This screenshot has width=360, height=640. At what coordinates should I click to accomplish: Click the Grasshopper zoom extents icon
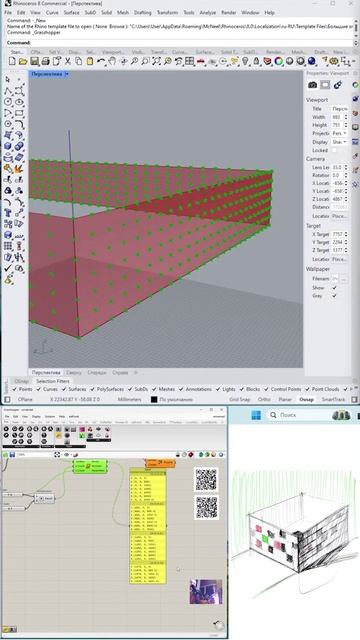pyautogui.click(x=57, y=455)
